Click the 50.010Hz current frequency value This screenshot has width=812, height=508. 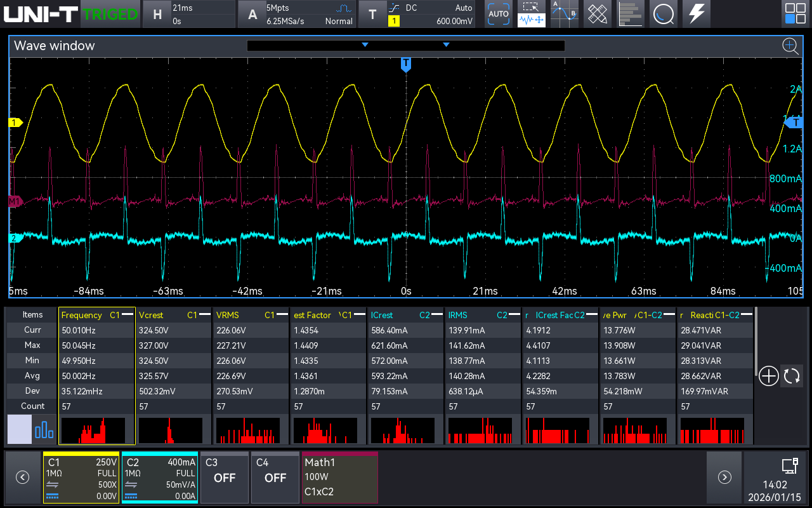tap(79, 330)
